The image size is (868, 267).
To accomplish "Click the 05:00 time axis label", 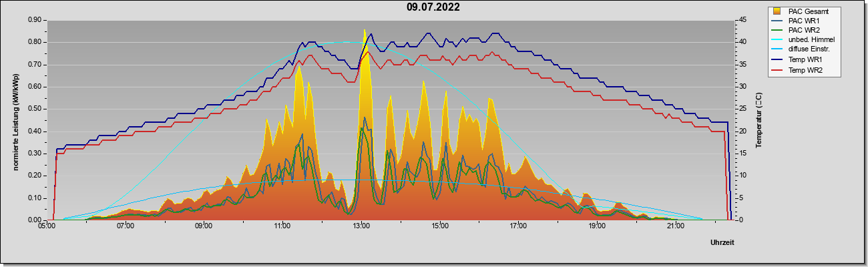I will point(47,227).
